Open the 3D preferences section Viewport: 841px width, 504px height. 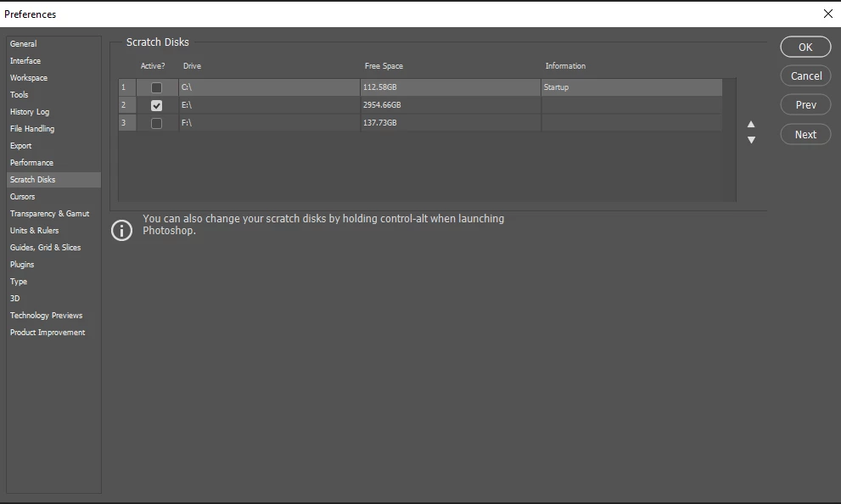click(53, 299)
